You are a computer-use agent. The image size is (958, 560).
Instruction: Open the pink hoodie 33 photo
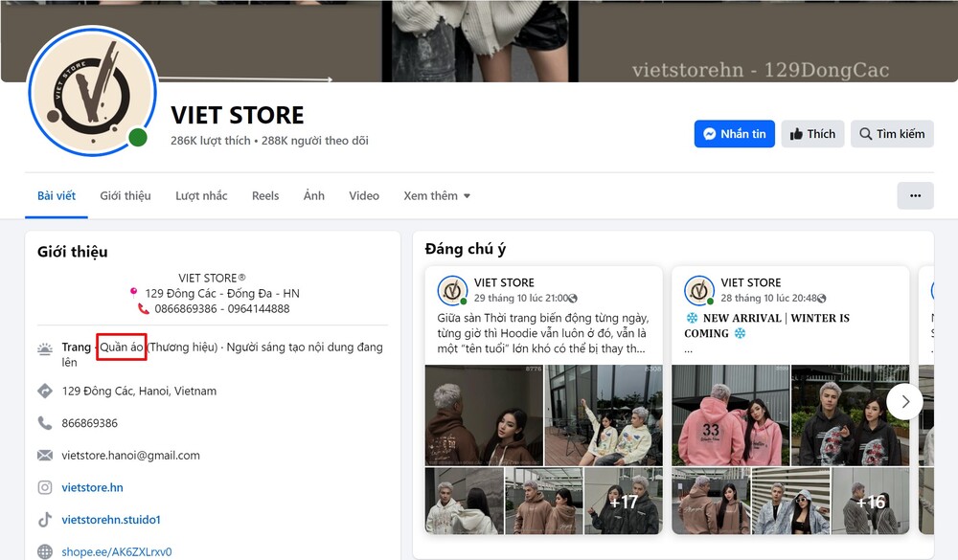[731, 415]
